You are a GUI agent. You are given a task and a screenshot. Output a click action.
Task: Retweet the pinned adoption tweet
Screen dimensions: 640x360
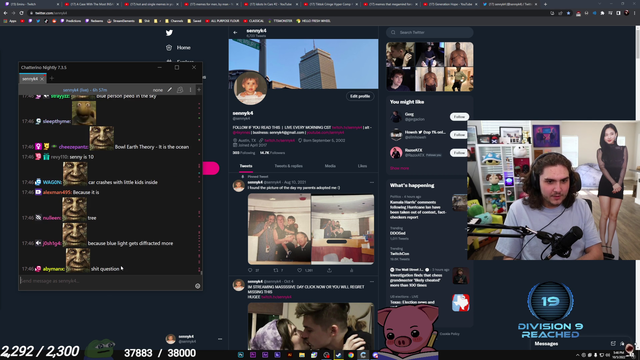(x=276, y=270)
